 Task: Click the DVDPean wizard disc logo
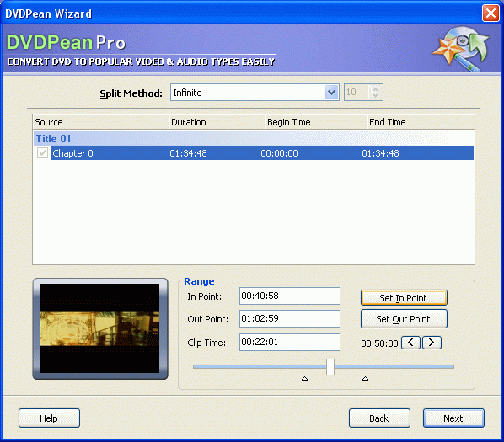coord(461,49)
